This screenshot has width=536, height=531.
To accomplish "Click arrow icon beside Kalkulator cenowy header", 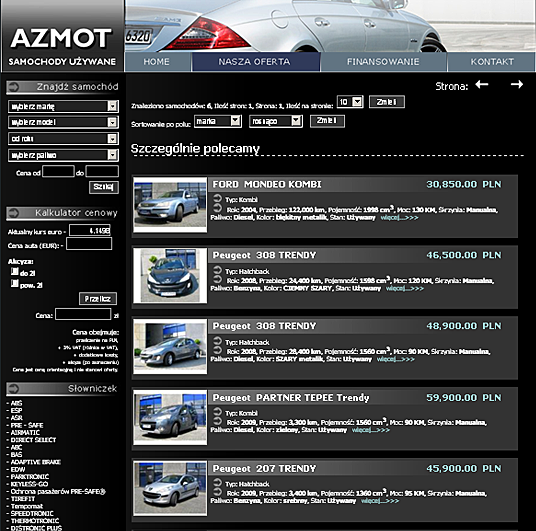I will (x=14, y=213).
